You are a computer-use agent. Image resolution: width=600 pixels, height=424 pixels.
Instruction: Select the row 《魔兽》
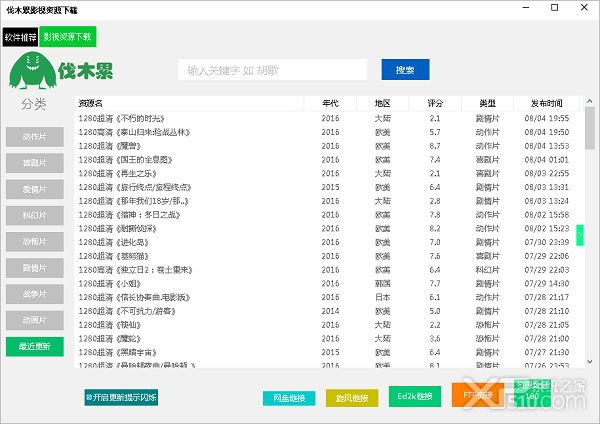(329, 146)
